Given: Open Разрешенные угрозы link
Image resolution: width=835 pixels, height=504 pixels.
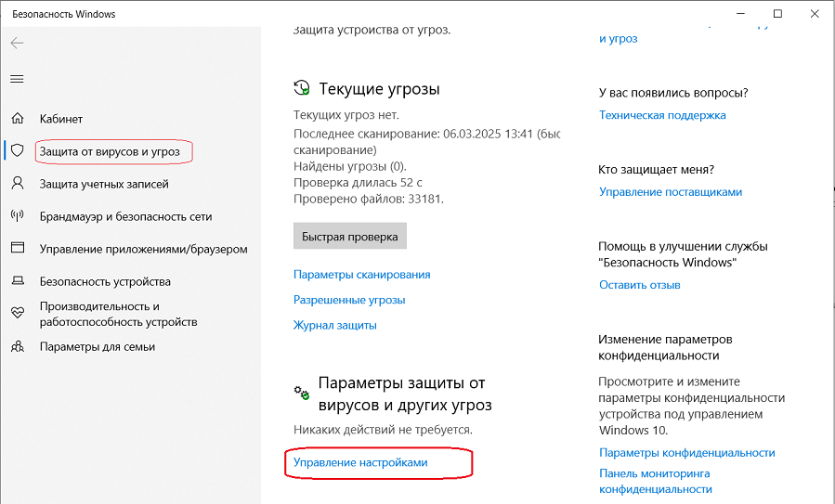Looking at the screenshot, I should 349,300.
